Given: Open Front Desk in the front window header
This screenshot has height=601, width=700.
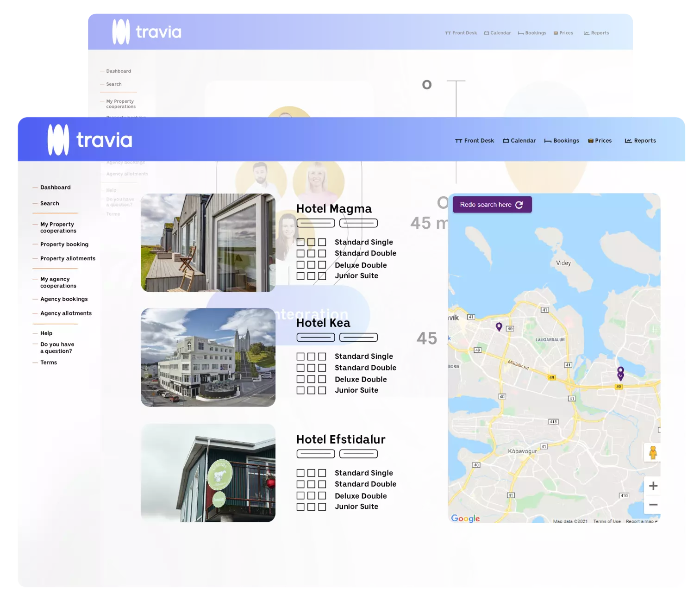Looking at the screenshot, I should click(x=475, y=141).
